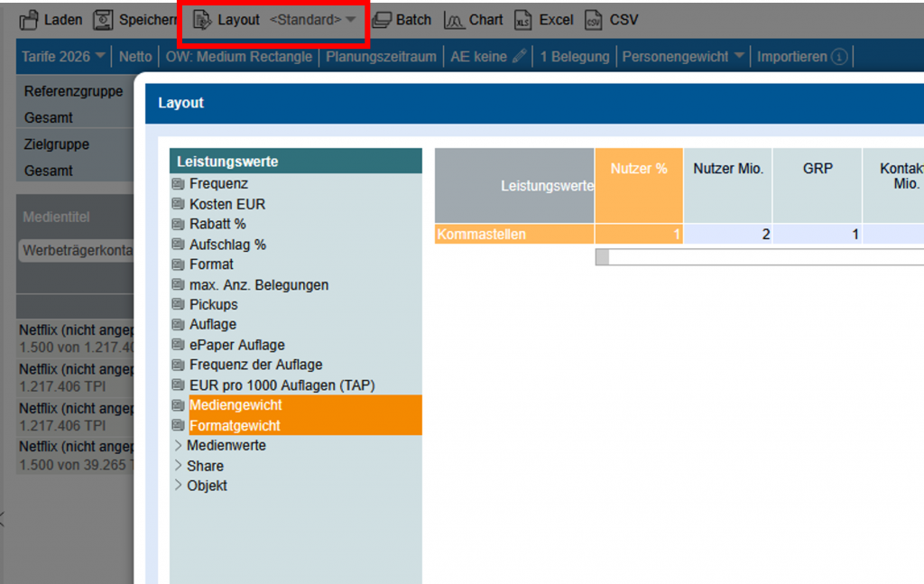The height and width of the screenshot is (584, 924).
Task: Click the Nutzer % column header
Action: click(x=638, y=169)
